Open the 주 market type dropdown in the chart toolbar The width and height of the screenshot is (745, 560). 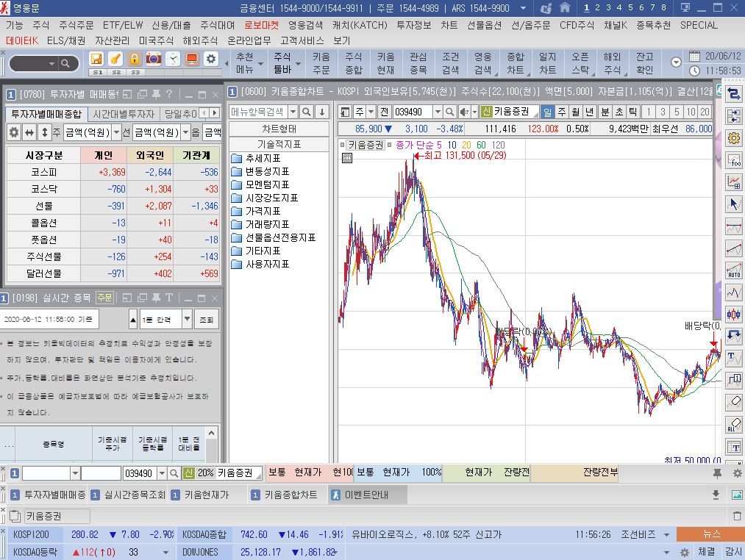tap(371, 112)
